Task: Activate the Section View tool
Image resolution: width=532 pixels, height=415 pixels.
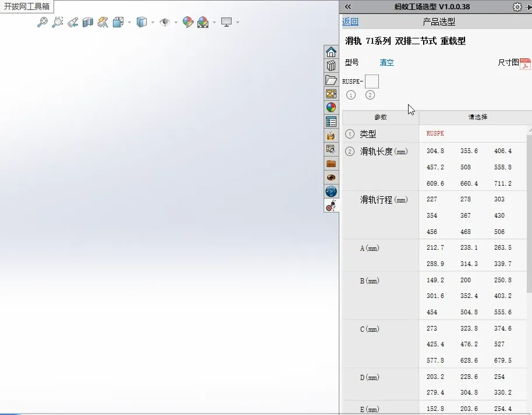Action: (87, 22)
